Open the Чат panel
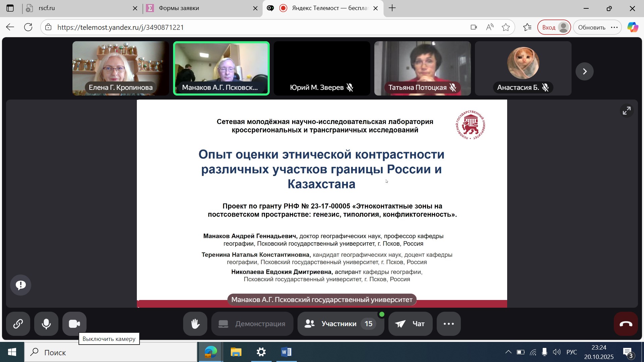 410,324
